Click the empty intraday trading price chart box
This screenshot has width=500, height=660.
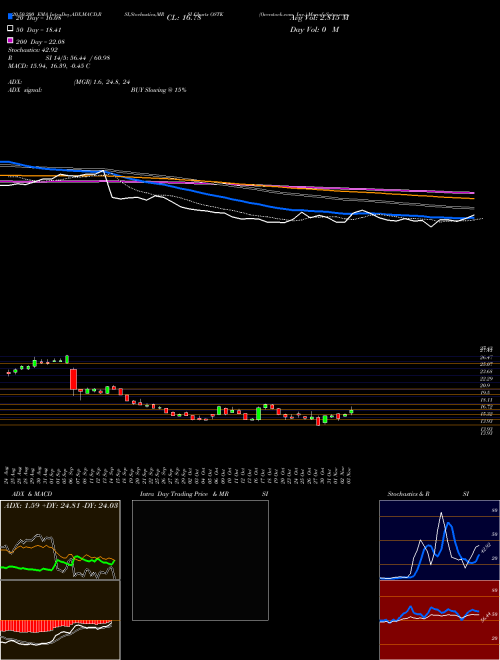pyautogui.click(x=200, y=560)
